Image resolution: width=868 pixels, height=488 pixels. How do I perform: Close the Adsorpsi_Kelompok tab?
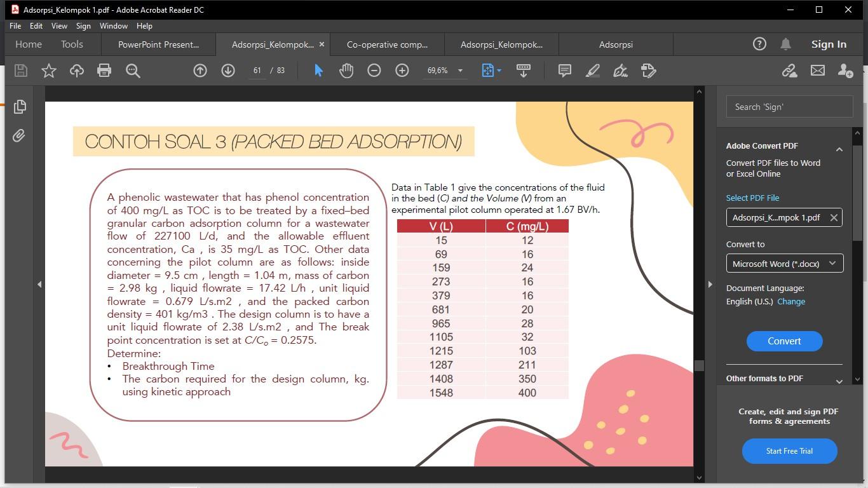pos(322,44)
